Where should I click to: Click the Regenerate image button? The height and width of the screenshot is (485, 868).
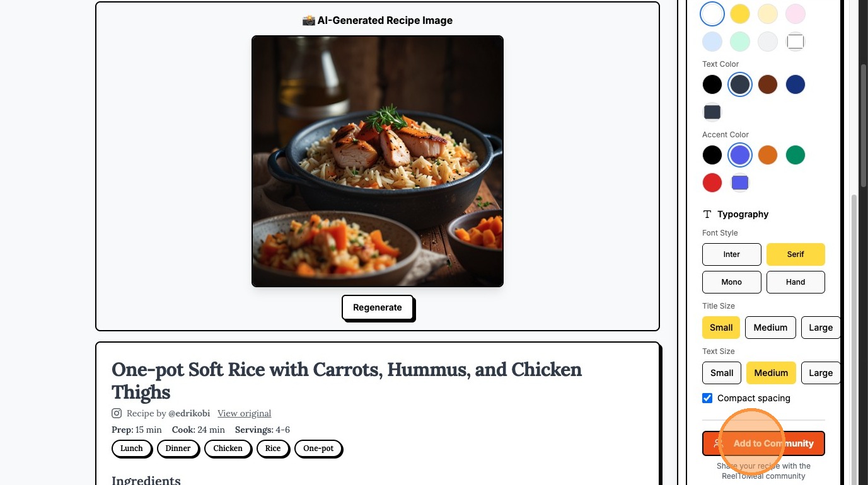click(x=378, y=307)
